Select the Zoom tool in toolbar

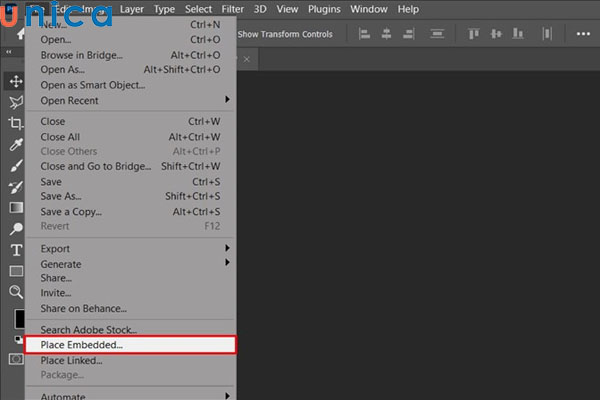click(16, 292)
